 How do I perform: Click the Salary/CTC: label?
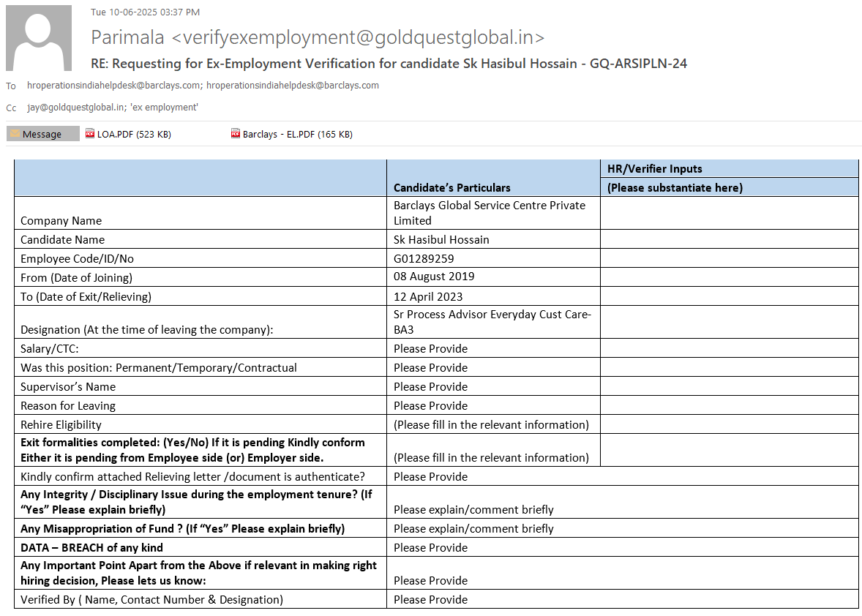click(x=50, y=349)
